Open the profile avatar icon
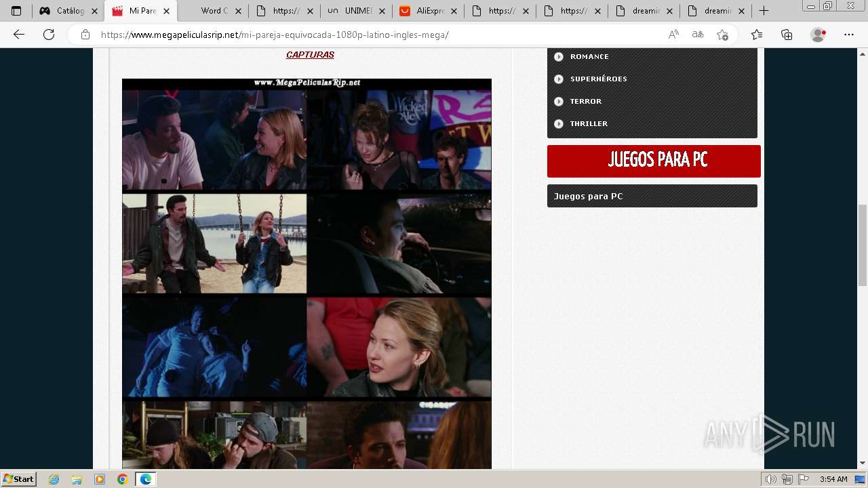Screen dimensions: 868x488 (818, 35)
